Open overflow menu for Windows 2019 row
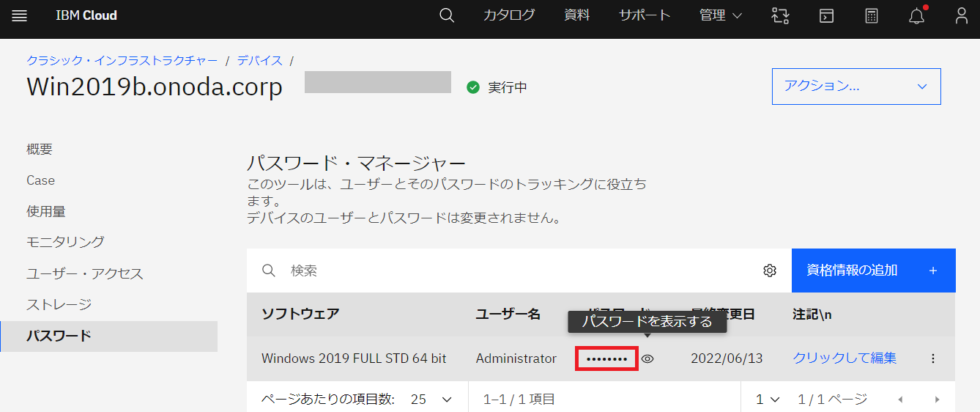980x412 pixels. click(932, 358)
